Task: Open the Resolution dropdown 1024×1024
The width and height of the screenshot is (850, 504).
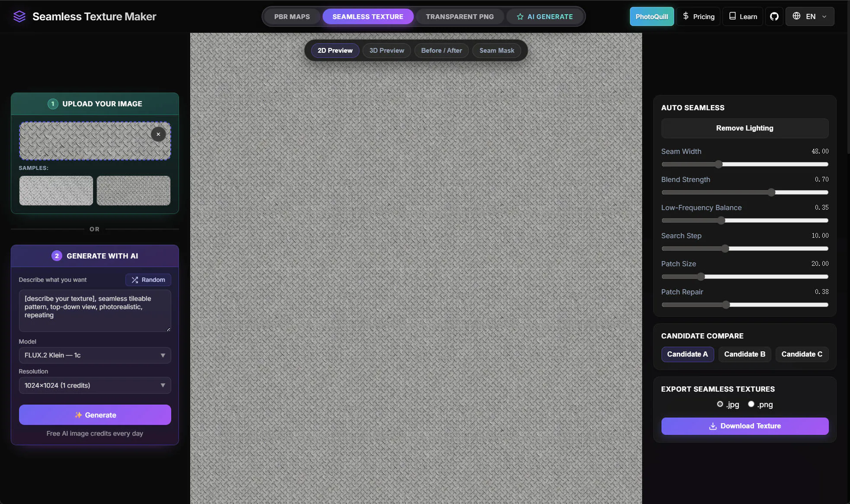Action: click(x=95, y=386)
